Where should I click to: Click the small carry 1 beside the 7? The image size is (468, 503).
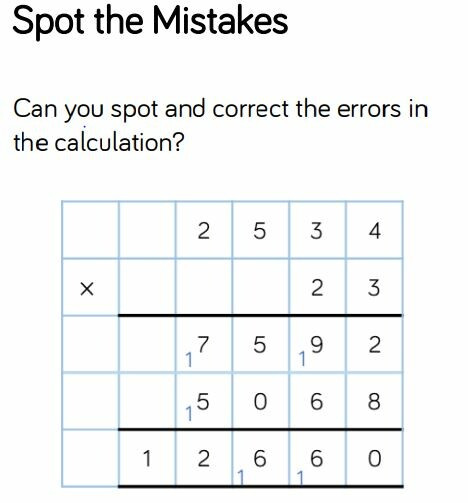click(x=189, y=360)
